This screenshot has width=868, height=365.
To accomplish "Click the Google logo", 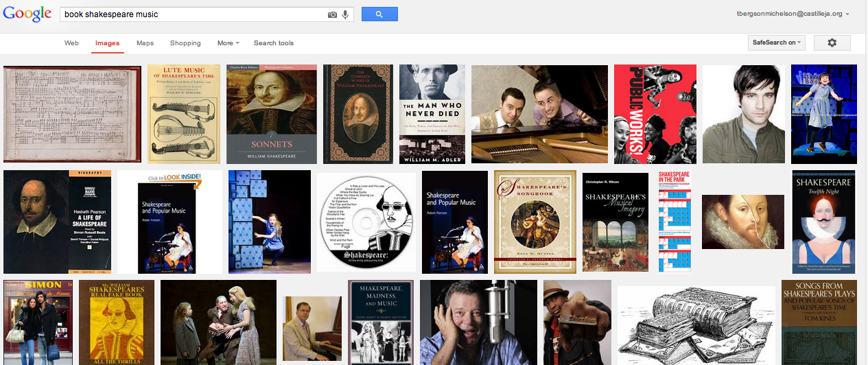I will (x=27, y=13).
